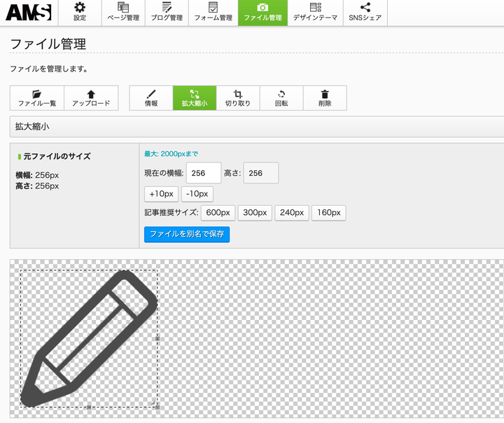Open the 設定 gear settings tab
The width and height of the screenshot is (504, 423).
click(x=80, y=13)
